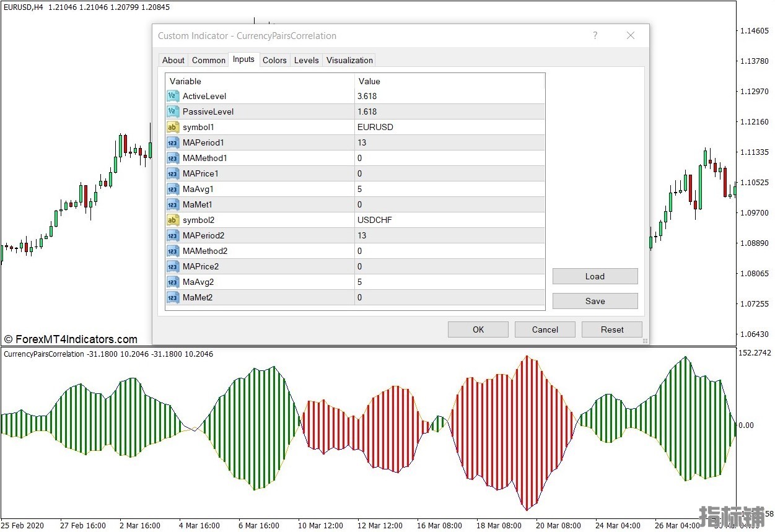Click the MAPeriod1 variable name
The height and width of the screenshot is (532, 775).
click(203, 142)
